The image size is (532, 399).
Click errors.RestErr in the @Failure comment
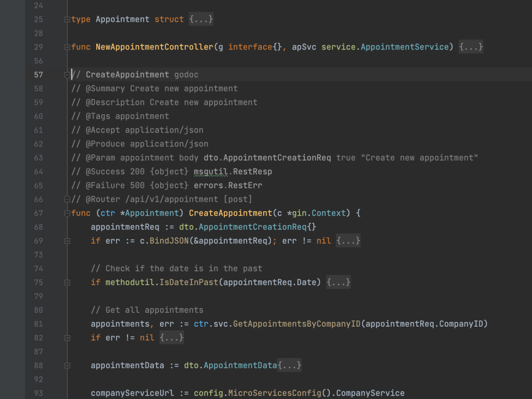[228, 186]
